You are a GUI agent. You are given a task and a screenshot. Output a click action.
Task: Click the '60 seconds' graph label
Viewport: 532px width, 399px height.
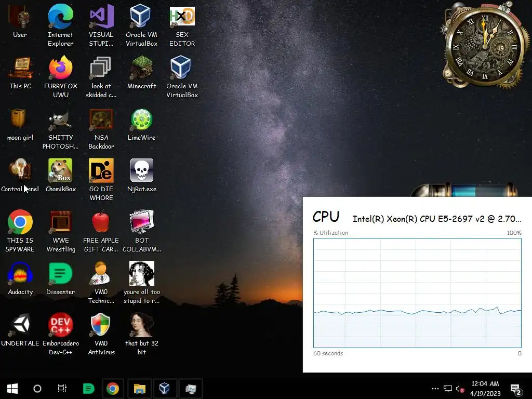coord(328,353)
